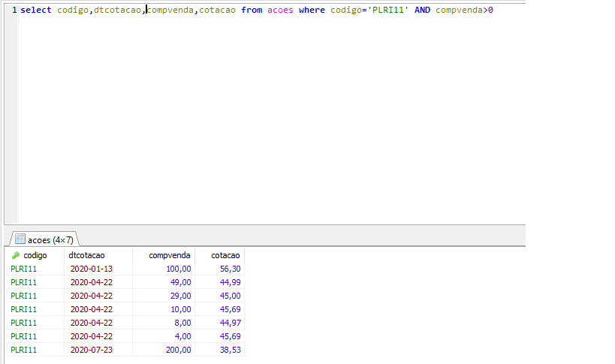The height and width of the screenshot is (364, 615).
Task: Sort by the dtcotacao column header
Action: pos(86,255)
